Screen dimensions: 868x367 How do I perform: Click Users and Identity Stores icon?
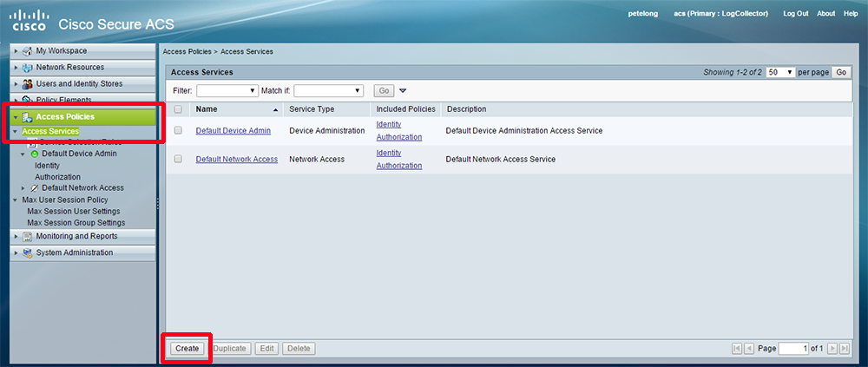(27, 84)
